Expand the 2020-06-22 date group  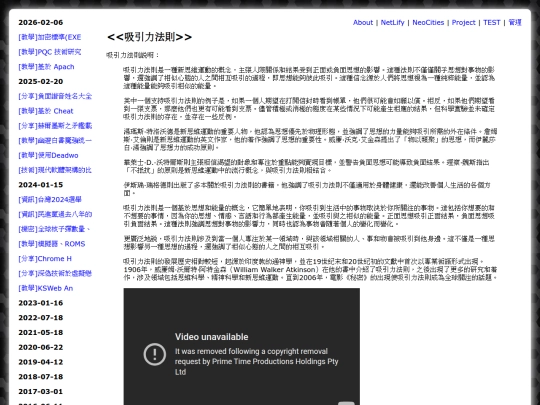[x=41, y=347]
